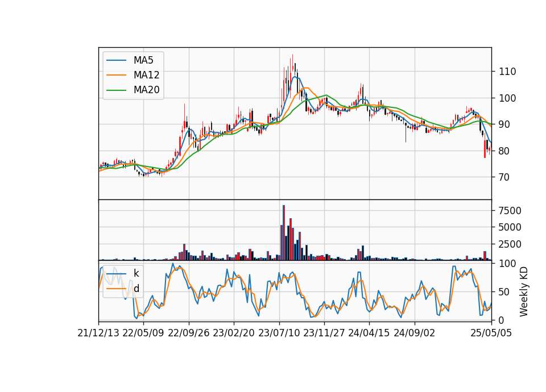Click the MA5 legend label
The width and height of the screenshot is (546, 392).
point(143,60)
